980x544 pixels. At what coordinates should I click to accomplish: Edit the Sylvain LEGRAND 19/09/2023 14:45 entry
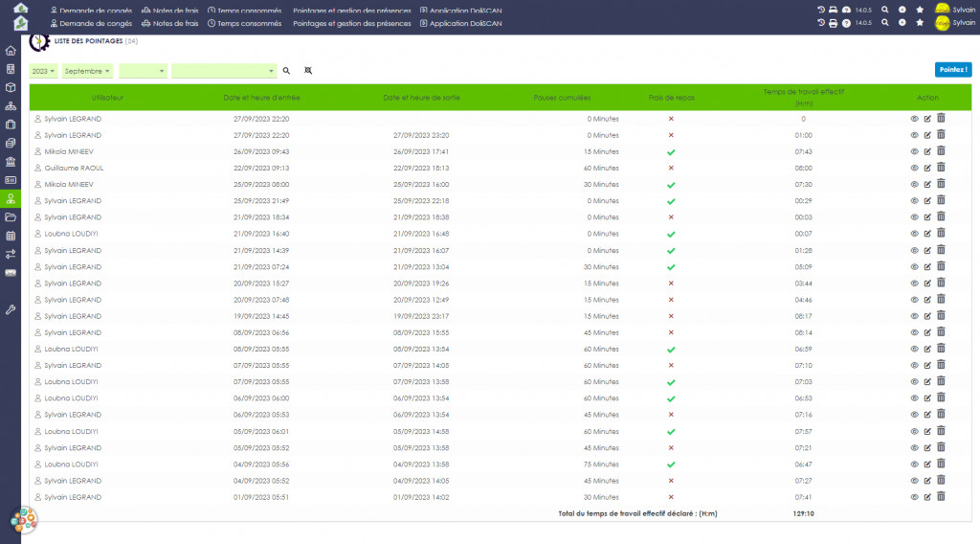pos(927,316)
